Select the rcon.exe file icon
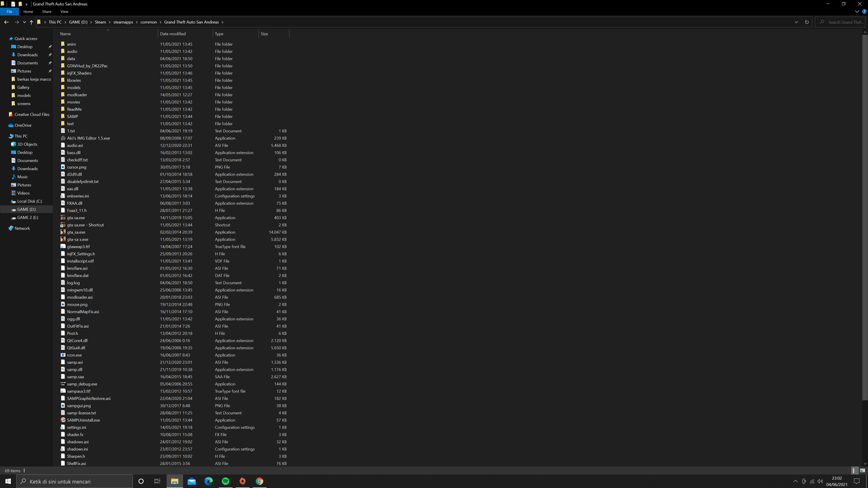 63,355
